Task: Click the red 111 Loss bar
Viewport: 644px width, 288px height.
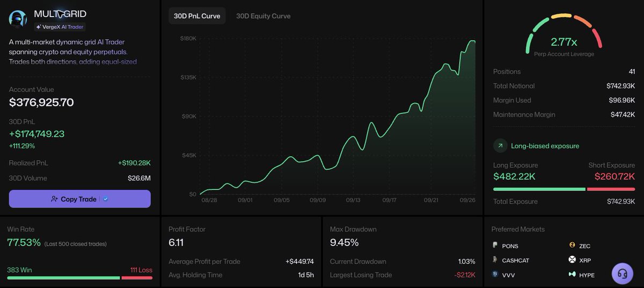Action: coord(137,277)
